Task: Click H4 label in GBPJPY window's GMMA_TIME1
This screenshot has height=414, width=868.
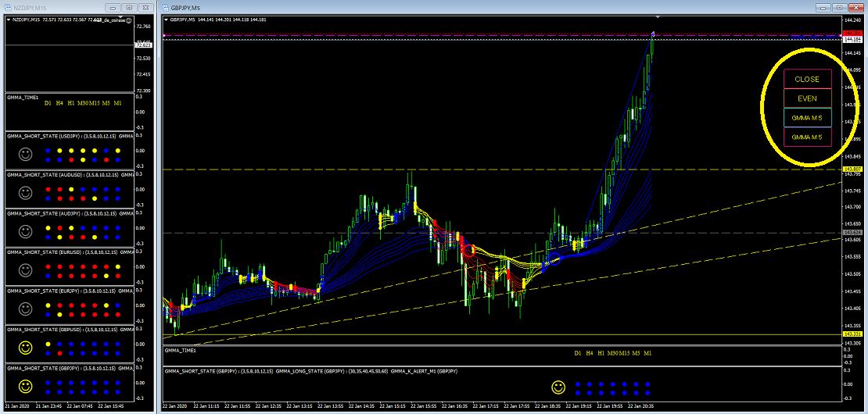Action: point(590,352)
